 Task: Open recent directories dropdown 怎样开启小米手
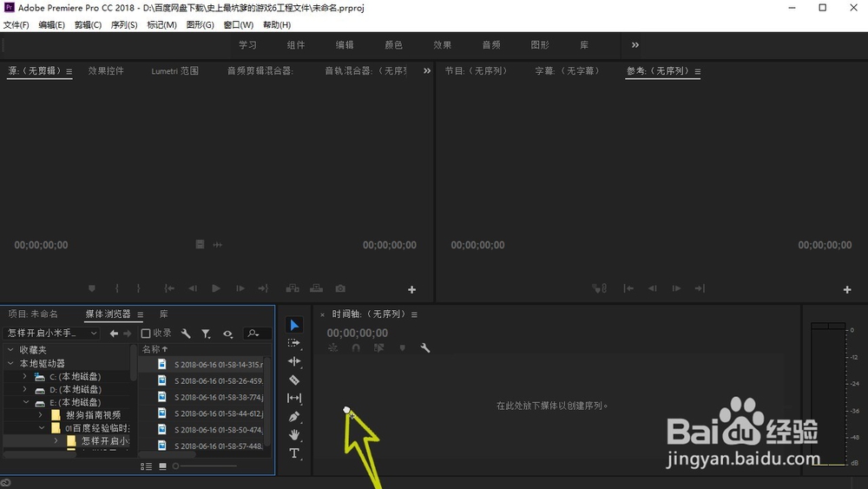tap(51, 333)
